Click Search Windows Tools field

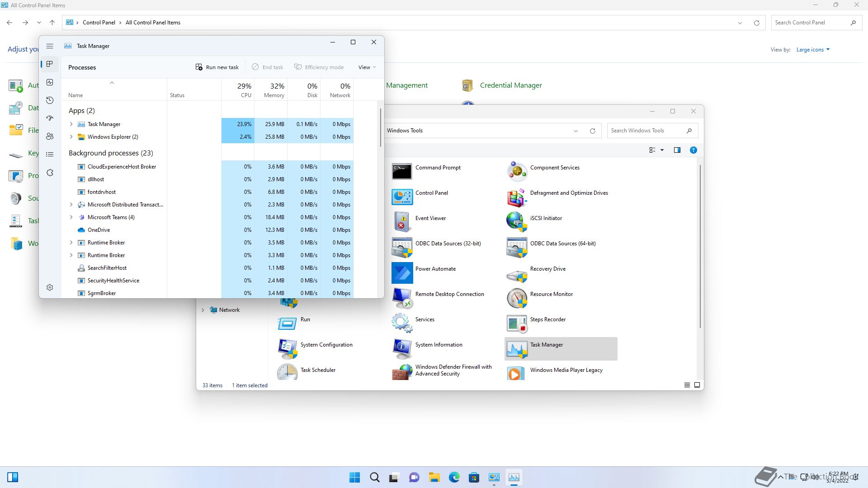[x=652, y=131]
